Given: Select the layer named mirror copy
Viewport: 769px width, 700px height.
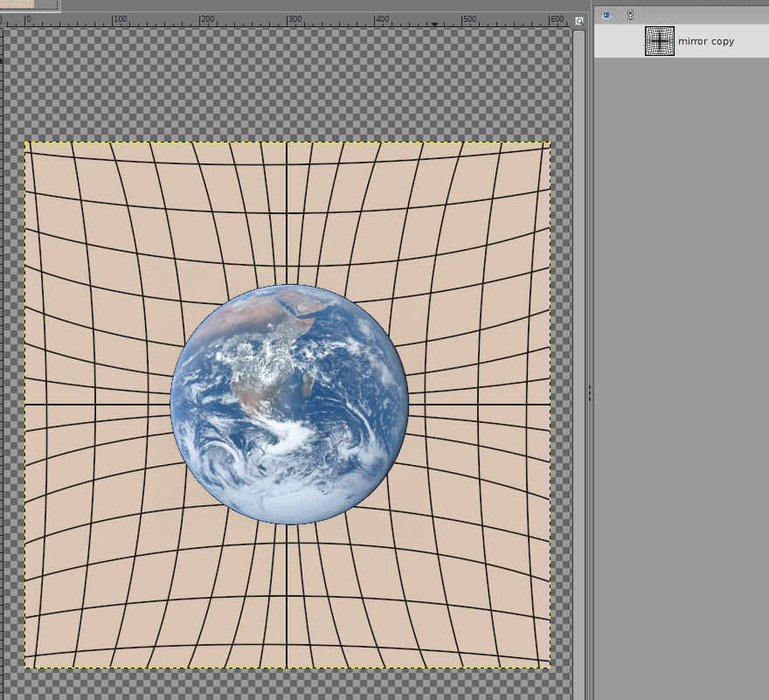Looking at the screenshot, I should [x=706, y=41].
